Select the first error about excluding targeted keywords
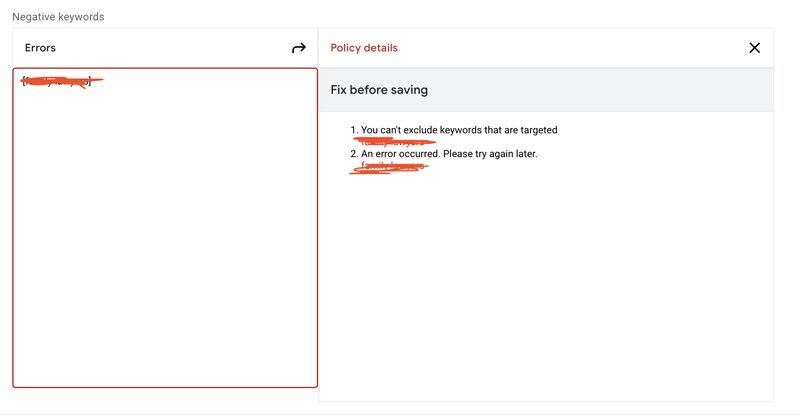Screen dimensions: 800x417 [459, 130]
